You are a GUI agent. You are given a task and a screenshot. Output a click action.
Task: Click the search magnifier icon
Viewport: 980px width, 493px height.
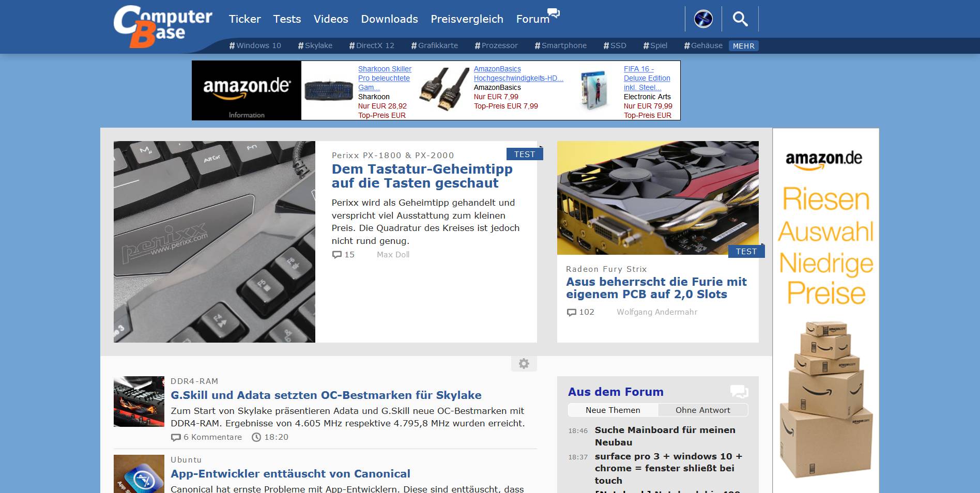point(740,19)
